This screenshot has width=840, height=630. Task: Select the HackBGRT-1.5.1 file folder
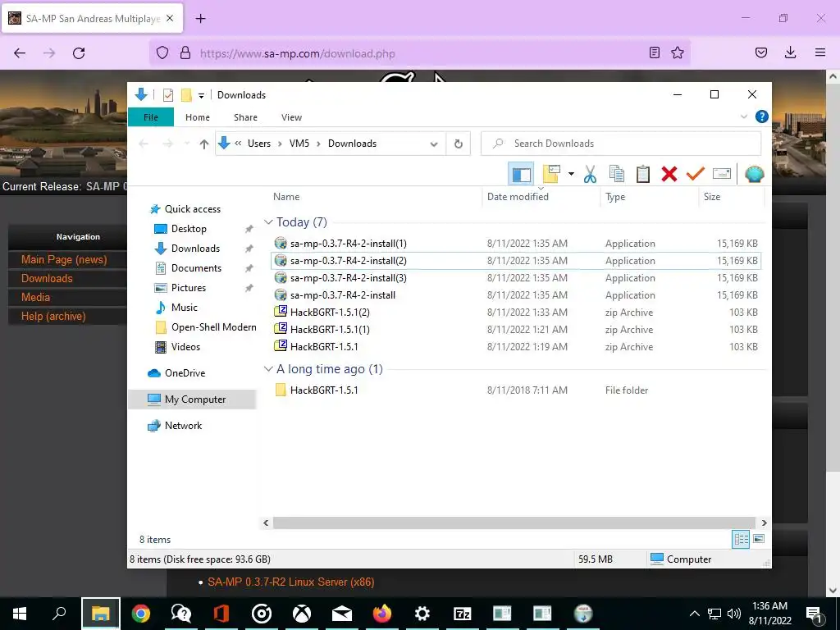click(516, 390)
